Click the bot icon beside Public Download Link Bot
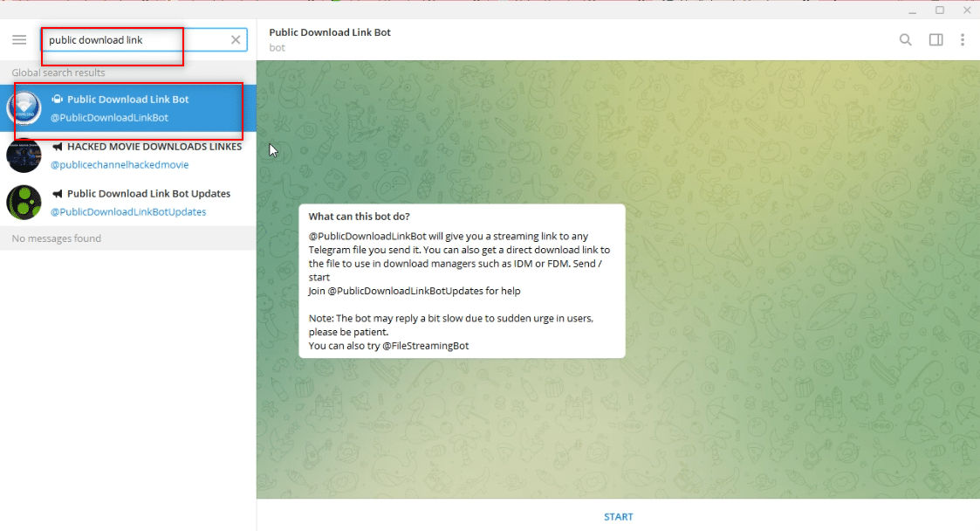980x531 pixels. pos(57,99)
